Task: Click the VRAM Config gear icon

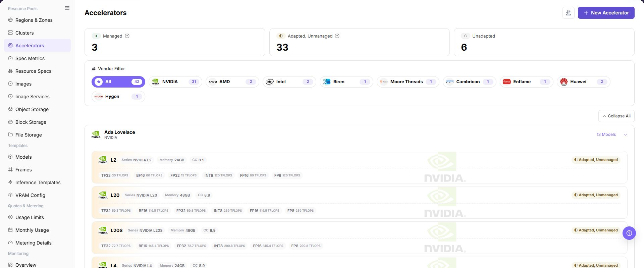Action: (x=10, y=195)
